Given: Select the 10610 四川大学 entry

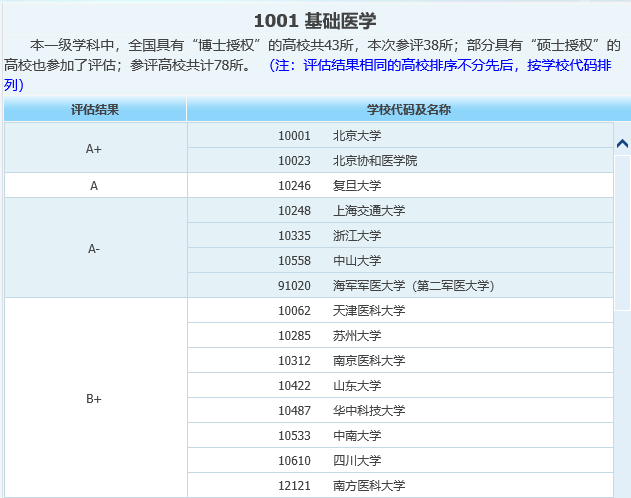Looking at the screenshot, I should click(x=344, y=460).
